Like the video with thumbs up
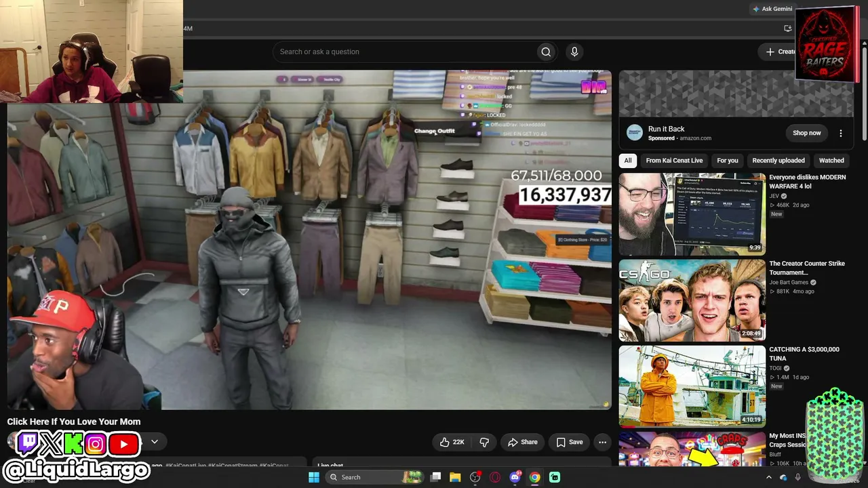The image size is (868, 488). 452,442
